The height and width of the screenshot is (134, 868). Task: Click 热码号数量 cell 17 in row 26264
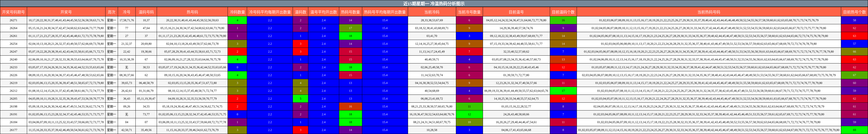350,28
